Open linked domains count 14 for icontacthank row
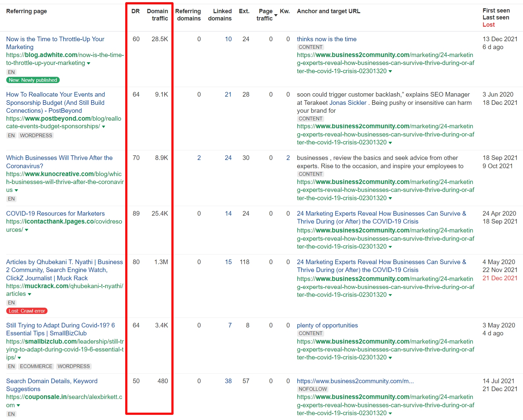523x420 pixels. click(229, 214)
